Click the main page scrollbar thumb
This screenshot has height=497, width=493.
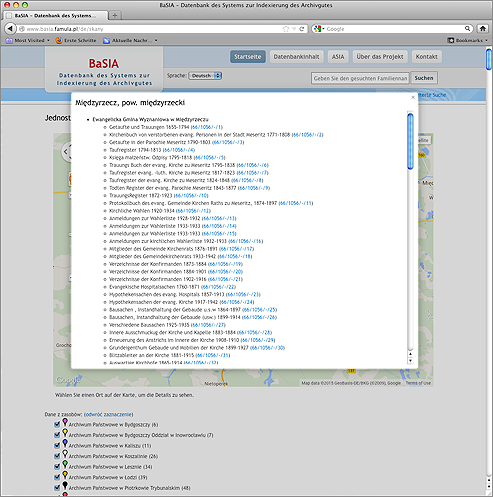click(x=489, y=59)
